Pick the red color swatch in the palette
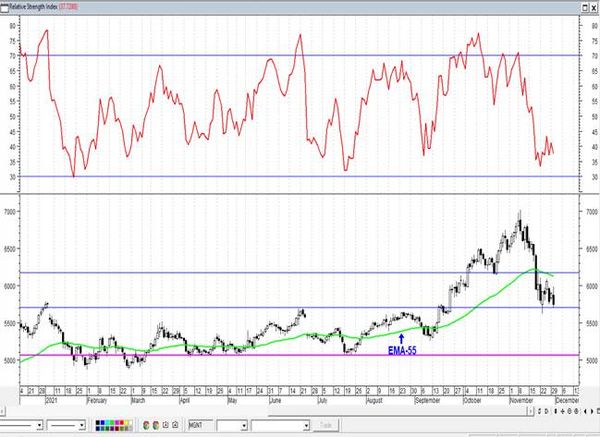Screen dimensions: 600x437 122,423
